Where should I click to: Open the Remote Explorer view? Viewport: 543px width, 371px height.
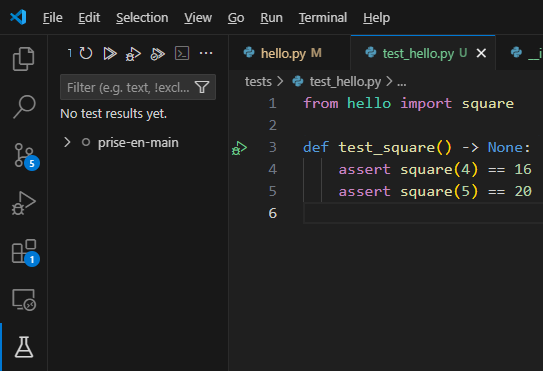coord(24,300)
